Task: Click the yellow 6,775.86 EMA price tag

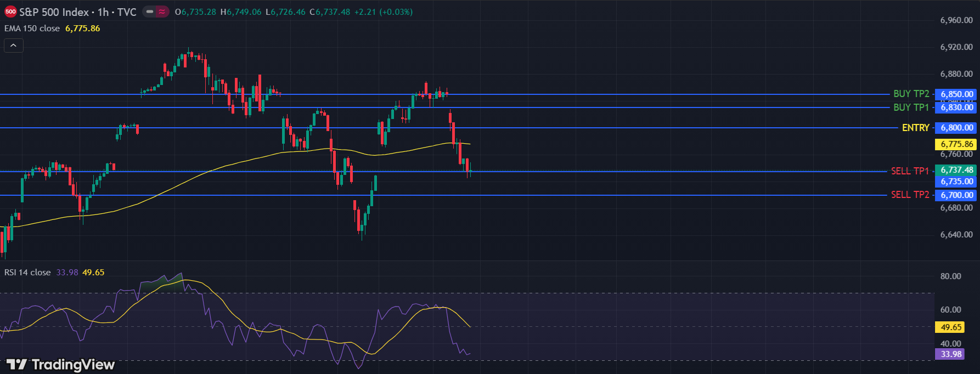Action: [956, 144]
